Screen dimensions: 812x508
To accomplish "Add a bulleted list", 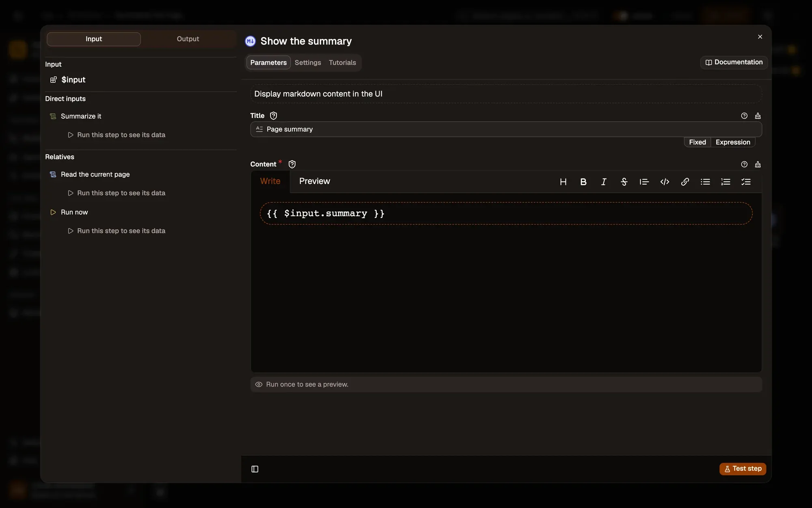I will pyautogui.click(x=705, y=182).
